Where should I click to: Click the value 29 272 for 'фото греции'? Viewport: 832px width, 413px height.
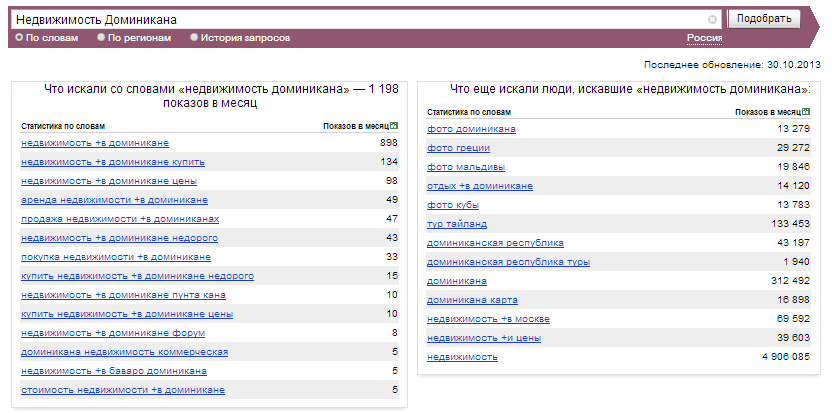793,148
